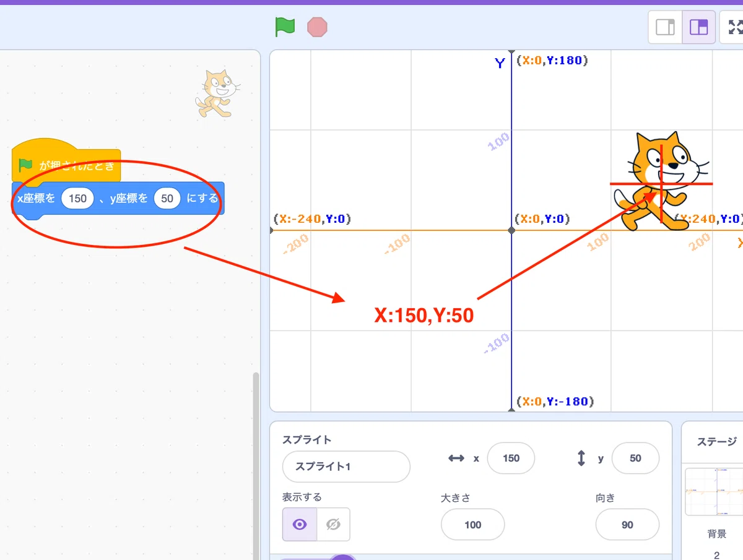Edit y value 50 in motion block
The width and height of the screenshot is (743, 560).
pyautogui.click(x=167, y=199)
